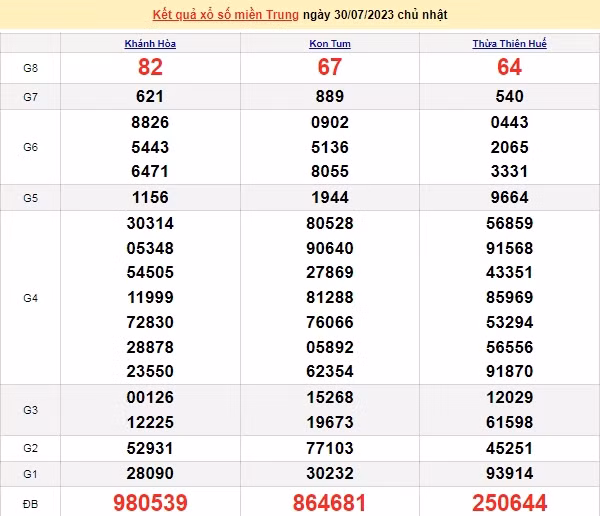
Task: Open the Kon Tum province link
Action: tap(329, 44)
